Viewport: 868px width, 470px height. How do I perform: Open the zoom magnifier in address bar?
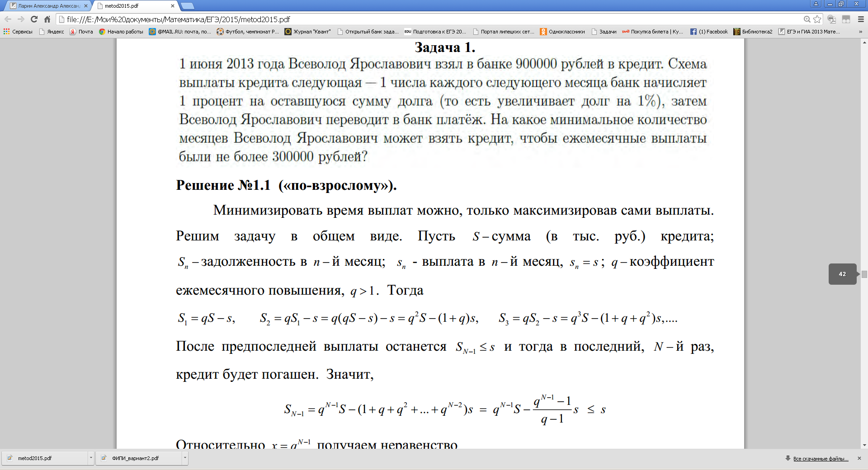[807, 19]
